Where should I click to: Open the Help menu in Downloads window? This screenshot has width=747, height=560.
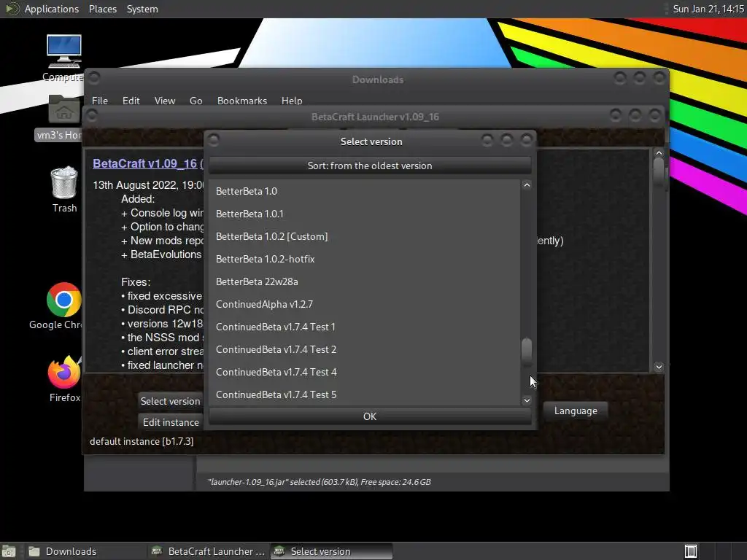[x=292, y=101]
